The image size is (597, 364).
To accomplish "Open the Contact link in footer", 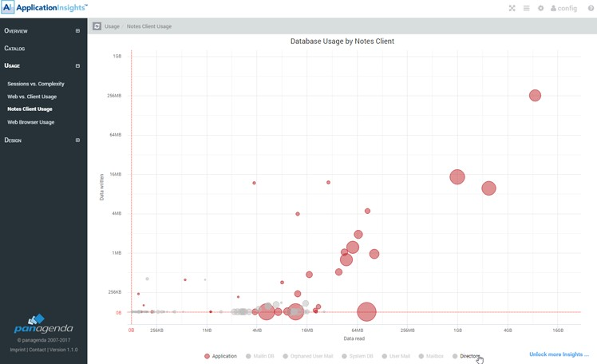I will pos(37,350).
